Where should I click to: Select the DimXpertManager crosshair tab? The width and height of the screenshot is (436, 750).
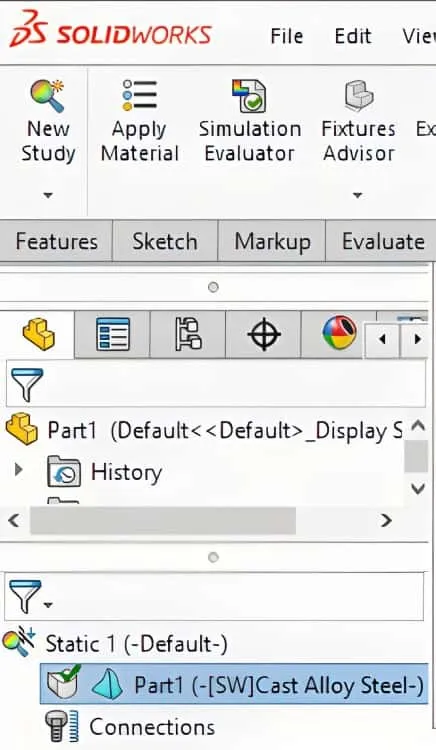[x=263, y=334]
